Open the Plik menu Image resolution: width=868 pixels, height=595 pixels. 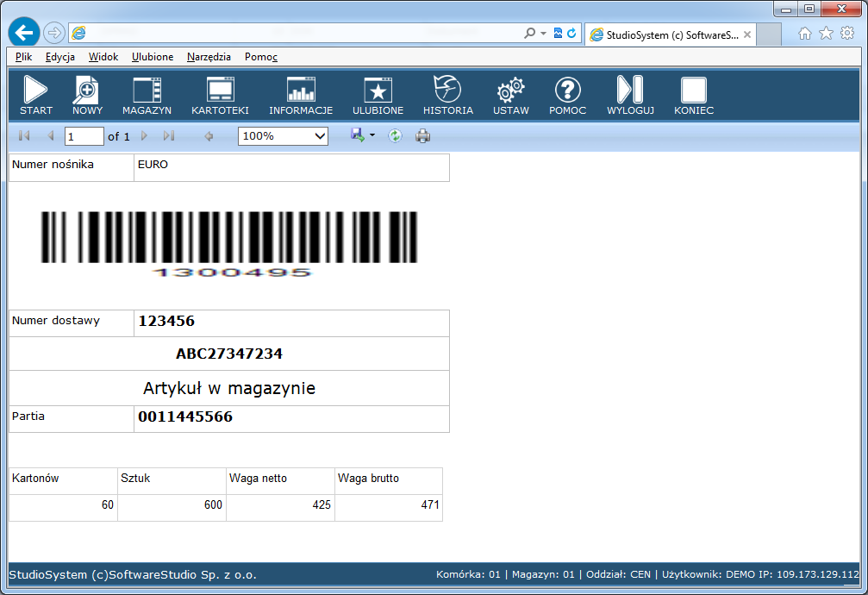24,57
